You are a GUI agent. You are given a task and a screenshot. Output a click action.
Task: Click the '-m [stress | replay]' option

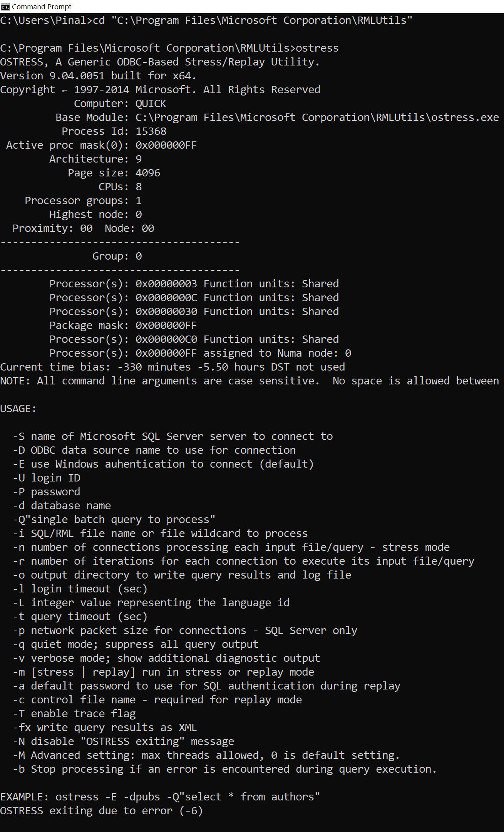(163, 672)
